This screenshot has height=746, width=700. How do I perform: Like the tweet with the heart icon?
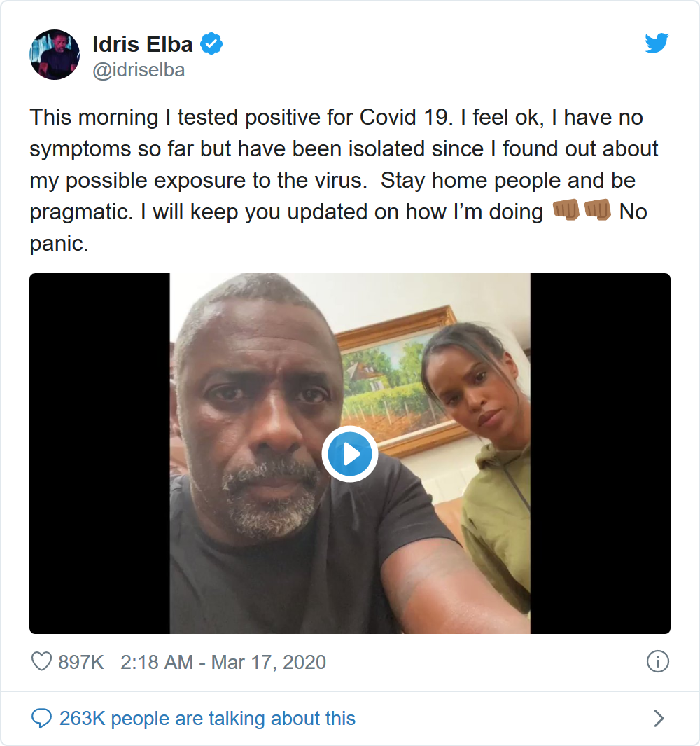tap(42, 661)
